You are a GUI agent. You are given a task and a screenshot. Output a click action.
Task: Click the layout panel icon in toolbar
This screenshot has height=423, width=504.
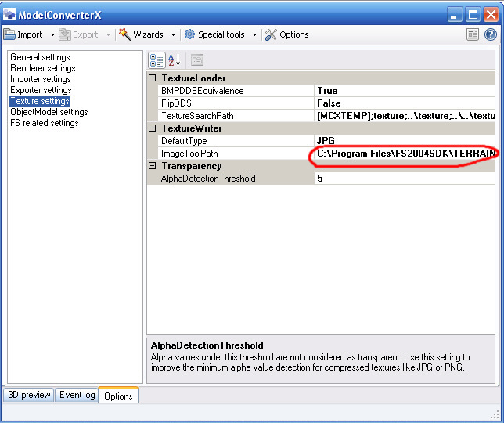[x=473, y=34]
